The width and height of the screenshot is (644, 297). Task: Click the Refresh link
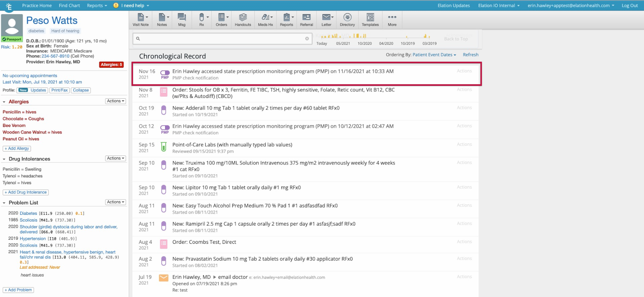[471, 55]
